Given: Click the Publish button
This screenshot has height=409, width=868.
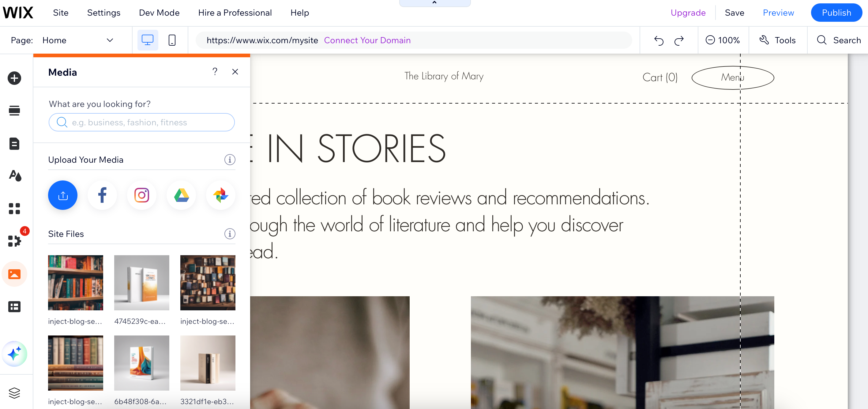Looking at the screenshot, I should click(x=836, y=13).
